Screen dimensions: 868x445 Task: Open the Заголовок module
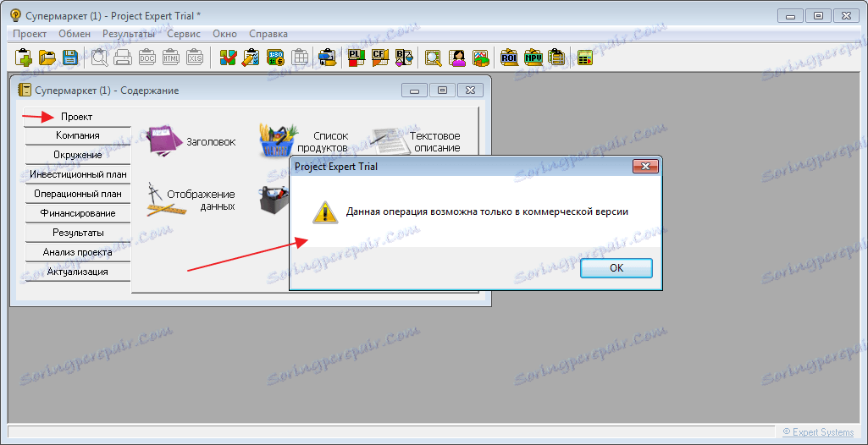coord(191,141)
